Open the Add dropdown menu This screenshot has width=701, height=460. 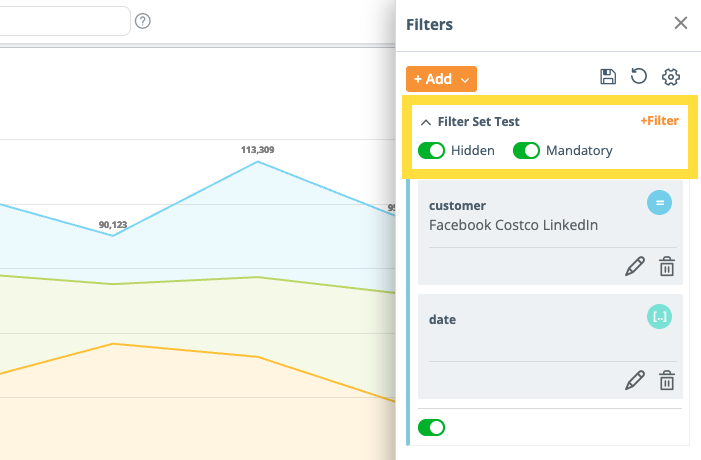[x=441, y=78]
